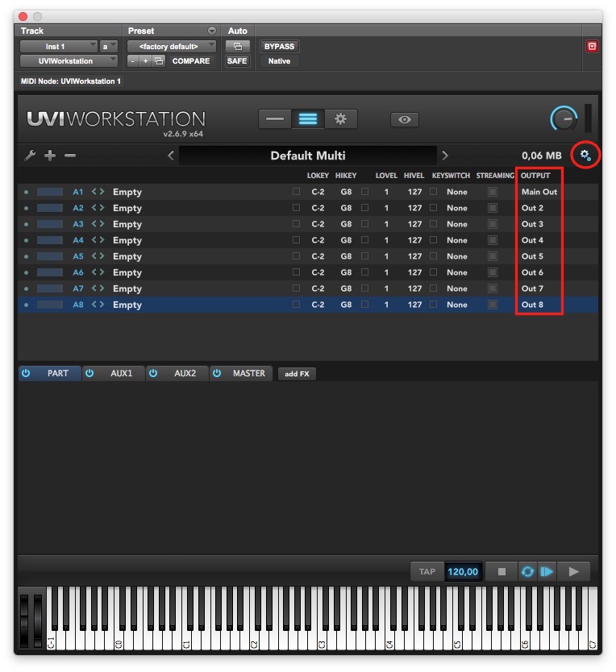Image resolution: width=616 pixels, height=672 pixels.
Task: Switch to the AUX2 tab
Action: [x=185, y=373]
